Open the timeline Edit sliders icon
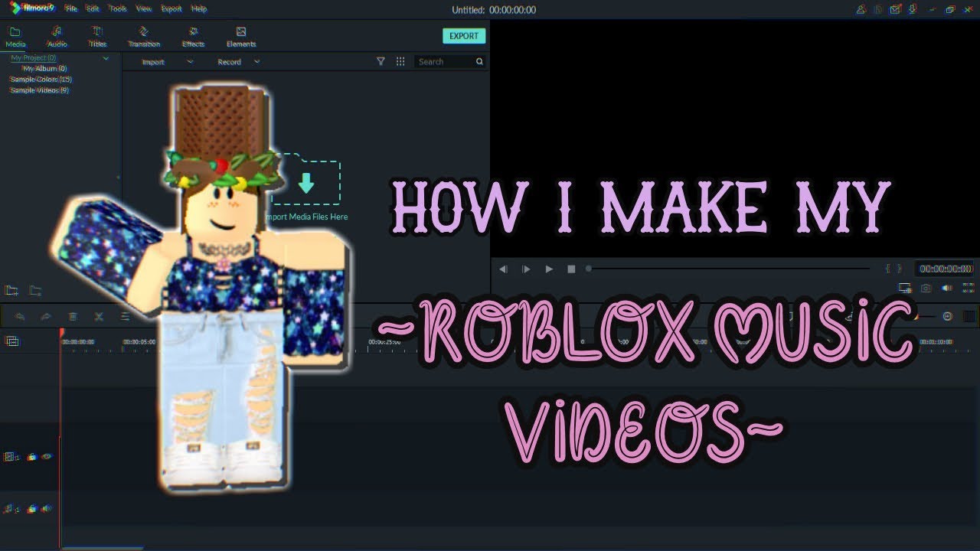This screenshot has width=980, height=551. point(125,316)
